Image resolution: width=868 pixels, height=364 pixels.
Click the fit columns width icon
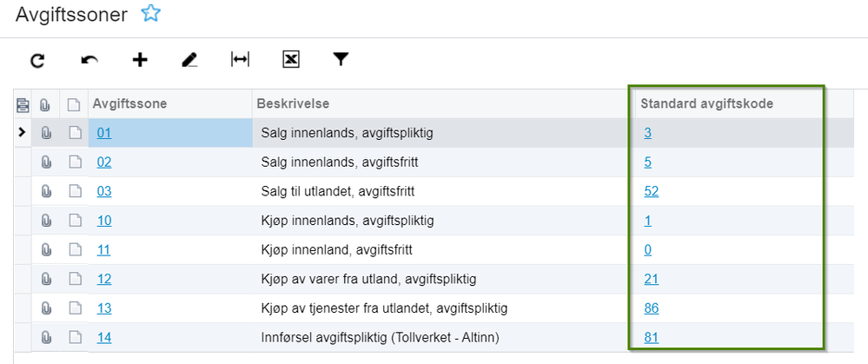pos(240,60)
